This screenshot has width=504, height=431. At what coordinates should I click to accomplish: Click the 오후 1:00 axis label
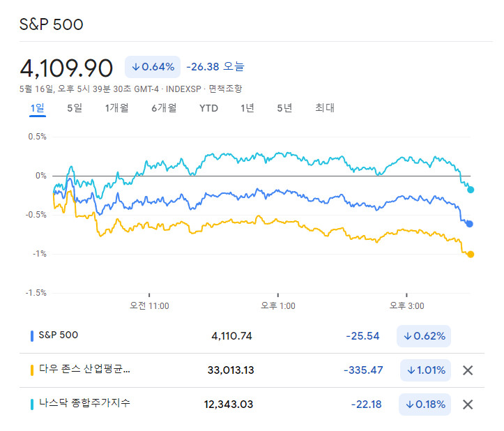tap(277, 306)
